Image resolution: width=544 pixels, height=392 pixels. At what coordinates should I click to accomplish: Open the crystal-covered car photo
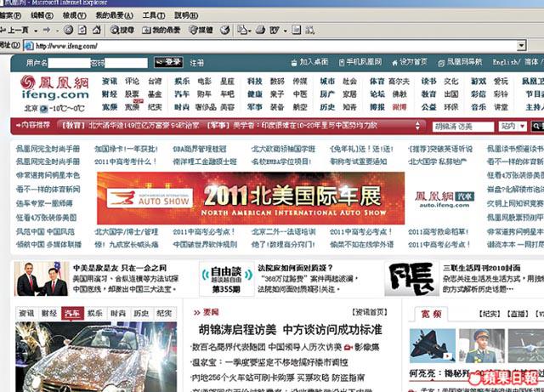point(96,357)
